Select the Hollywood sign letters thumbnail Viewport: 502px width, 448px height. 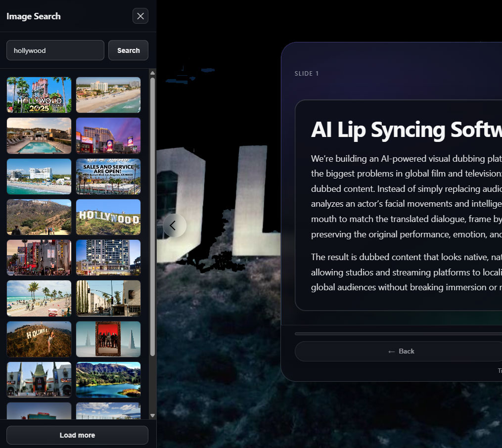(108, 217)
